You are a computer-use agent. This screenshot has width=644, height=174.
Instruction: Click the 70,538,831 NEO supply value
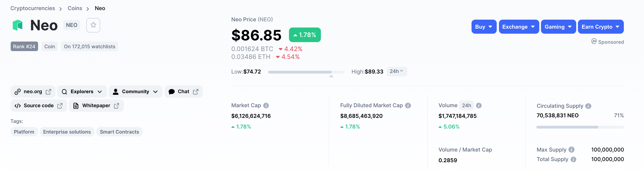pos(557,115)
